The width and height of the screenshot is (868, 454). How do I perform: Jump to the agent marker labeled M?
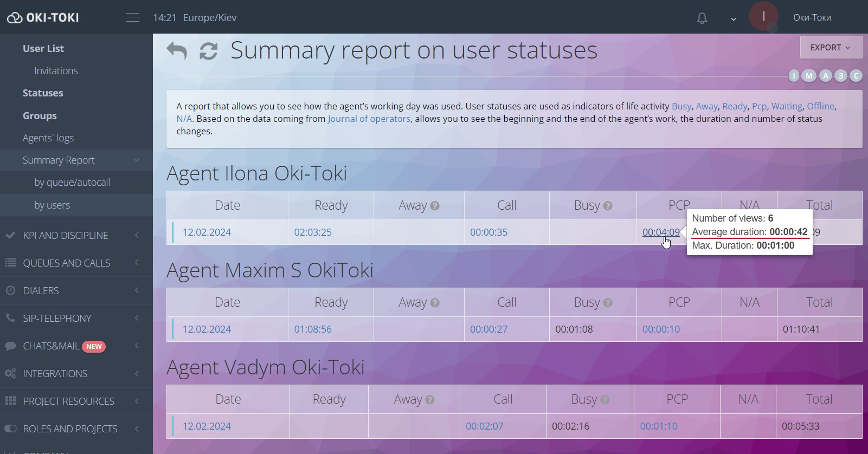pyautogui.click(x=809, y=76)
